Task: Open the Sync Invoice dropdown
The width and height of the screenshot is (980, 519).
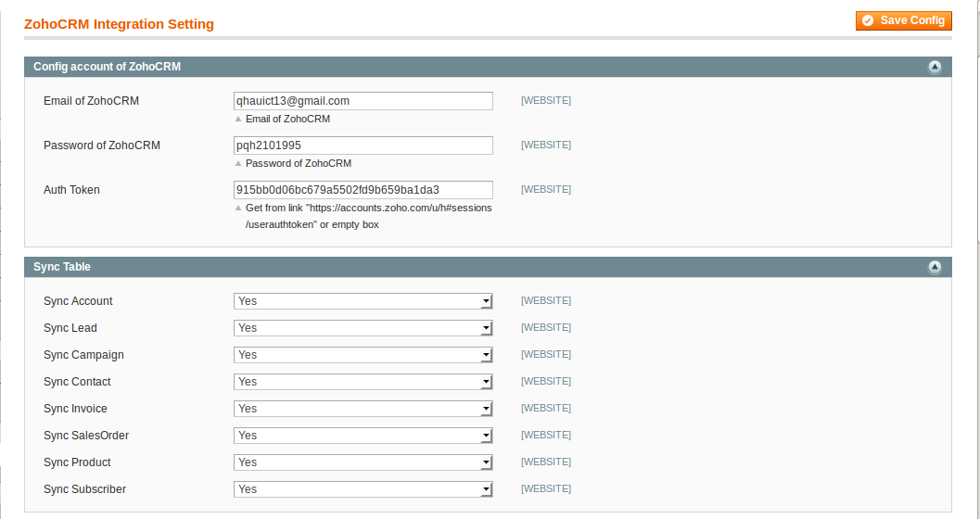Action: click(x=363, y=409)
